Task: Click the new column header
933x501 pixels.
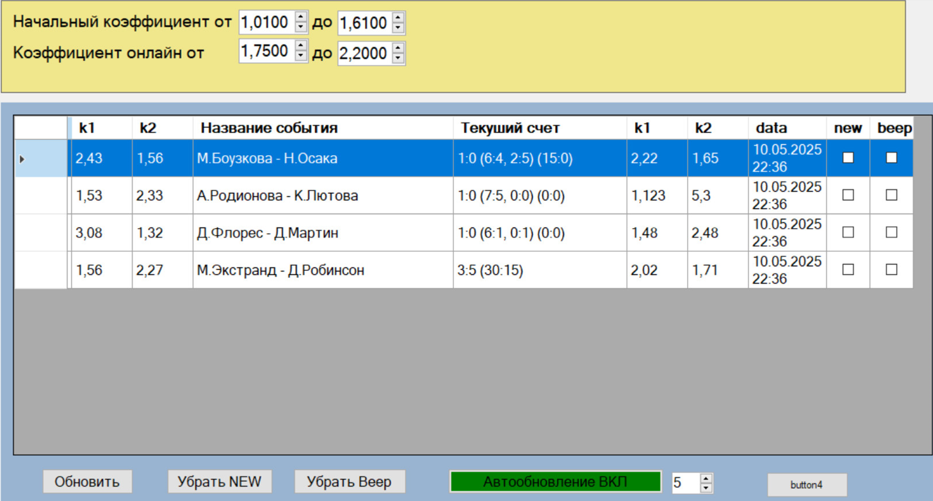Action: [848, 128]
